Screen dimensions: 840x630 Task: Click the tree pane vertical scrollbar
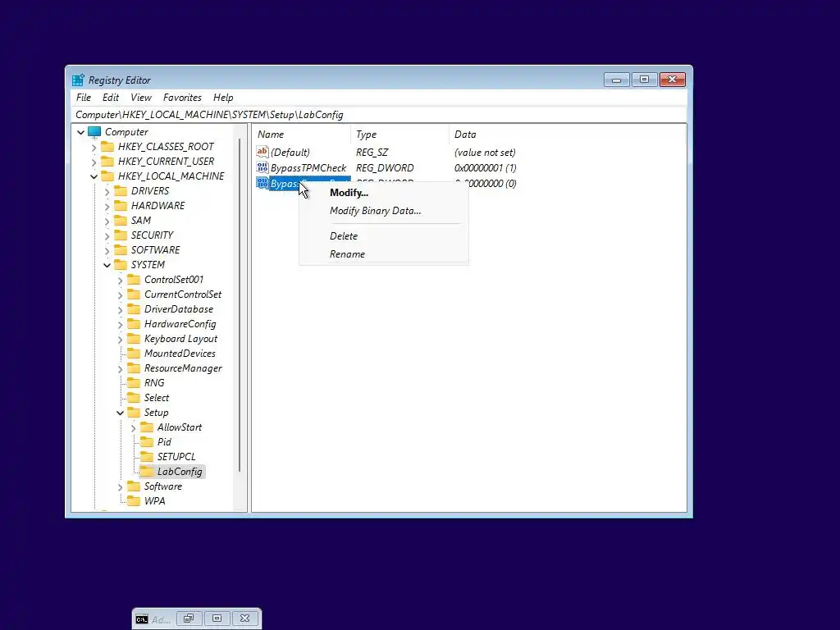pyautogui.click(x=240, y=305)
